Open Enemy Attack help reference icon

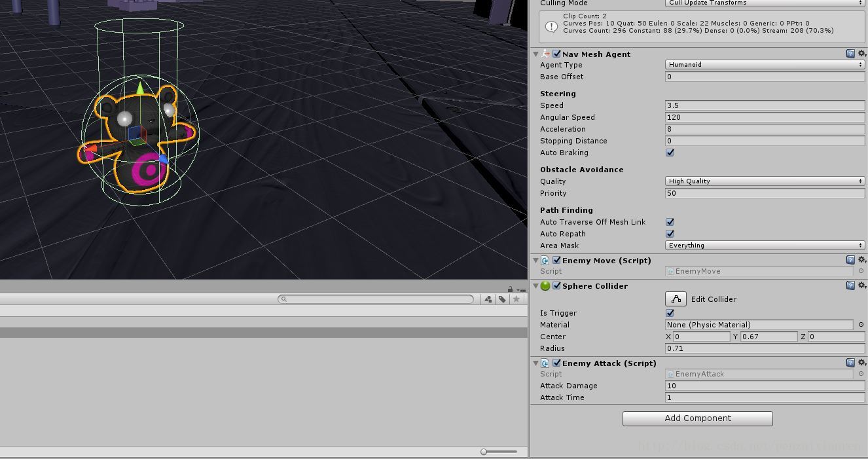point(850,363)
